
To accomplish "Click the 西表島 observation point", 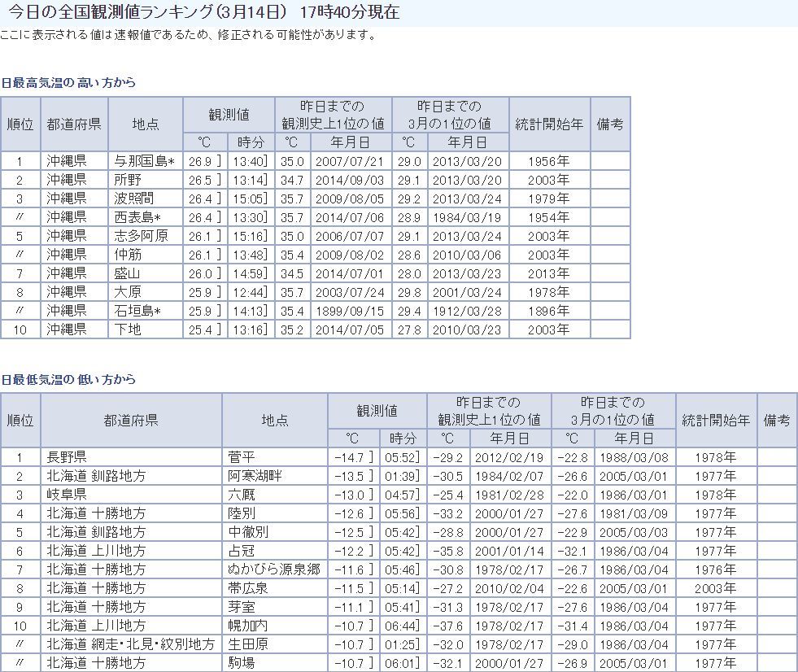I will click(137, 217).
